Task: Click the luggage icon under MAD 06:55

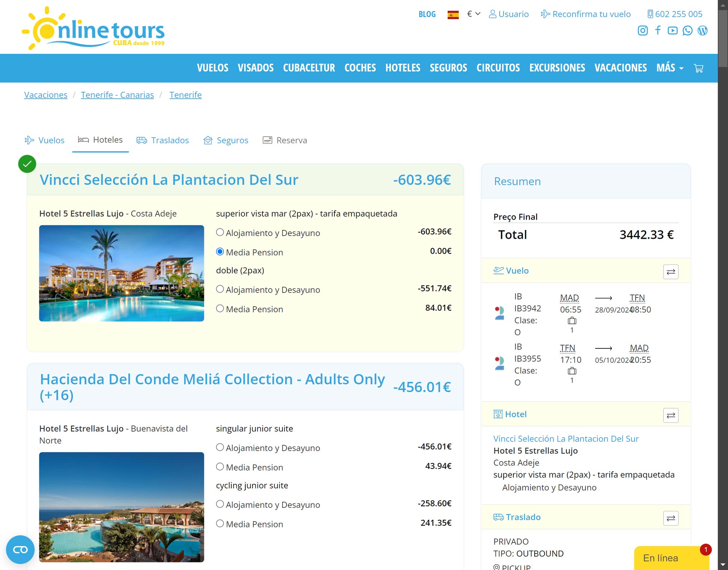Action: point(572,321)
